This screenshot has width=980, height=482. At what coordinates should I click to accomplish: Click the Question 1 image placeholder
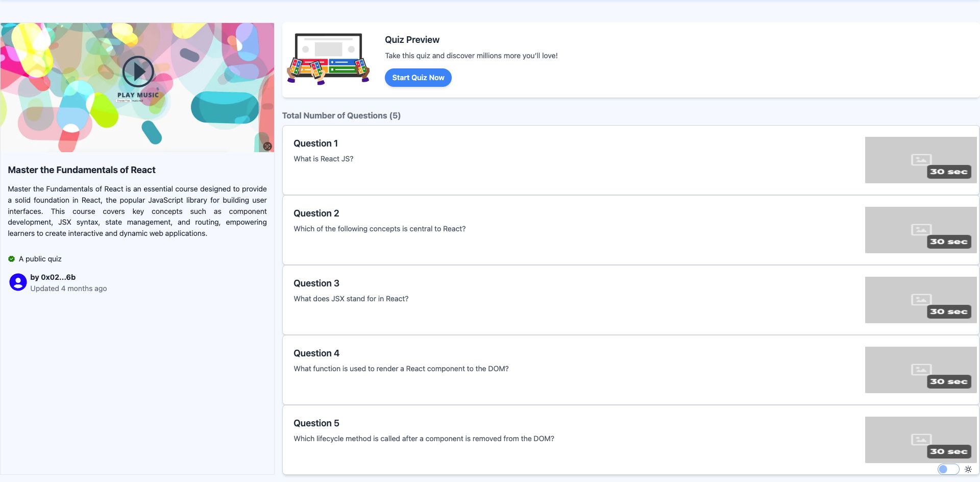(x=921, y=160)
